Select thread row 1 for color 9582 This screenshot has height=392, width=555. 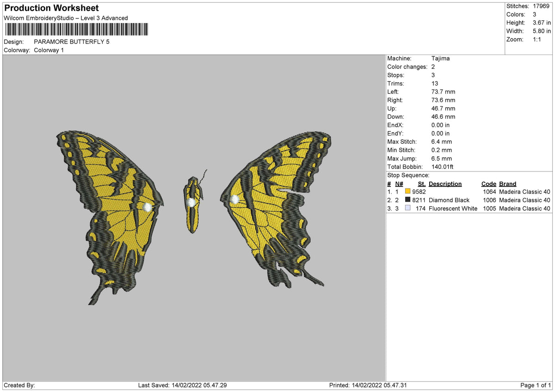[x=439, y=191]
